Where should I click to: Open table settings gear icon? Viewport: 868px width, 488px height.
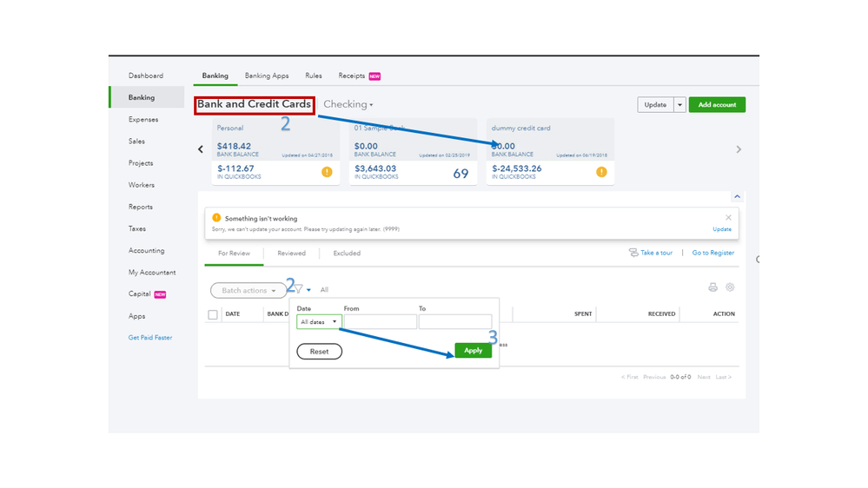tap(730, 287)
